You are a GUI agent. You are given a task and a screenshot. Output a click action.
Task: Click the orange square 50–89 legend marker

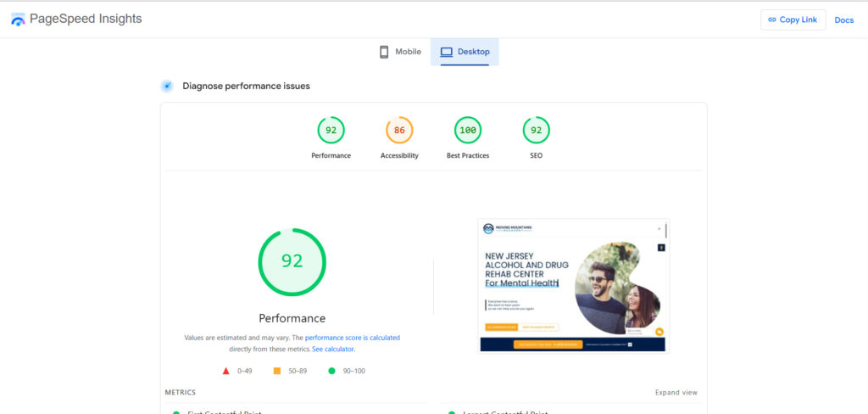pyautogui.click(x=277, y=371)
